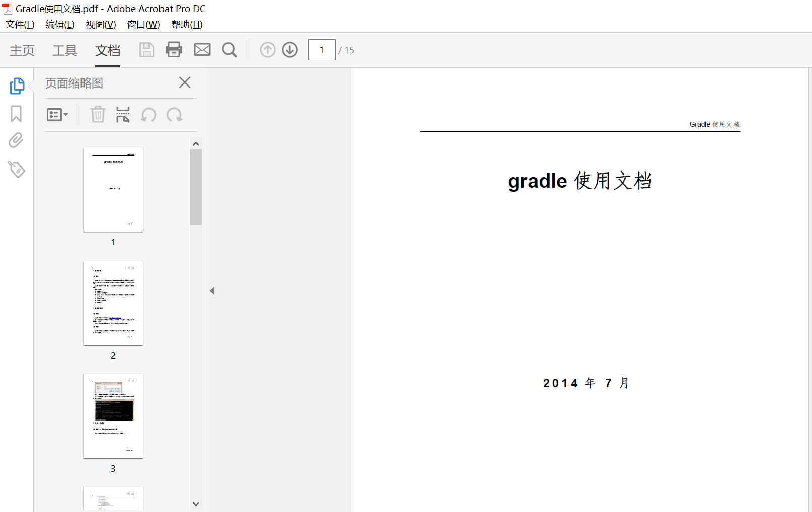Switch to the 工具 tab
Image resolution: width=812 pixels, height=512 pixels.
point(65,50)
